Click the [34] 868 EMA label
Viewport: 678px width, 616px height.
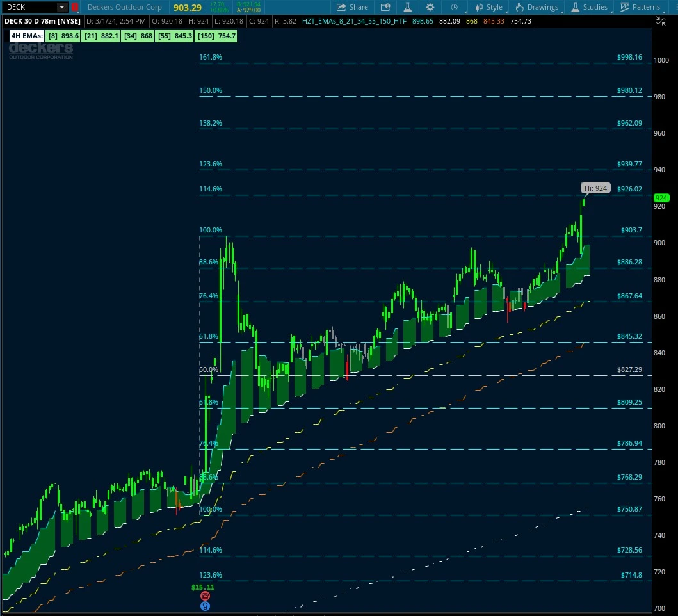[x=138, y=36]
